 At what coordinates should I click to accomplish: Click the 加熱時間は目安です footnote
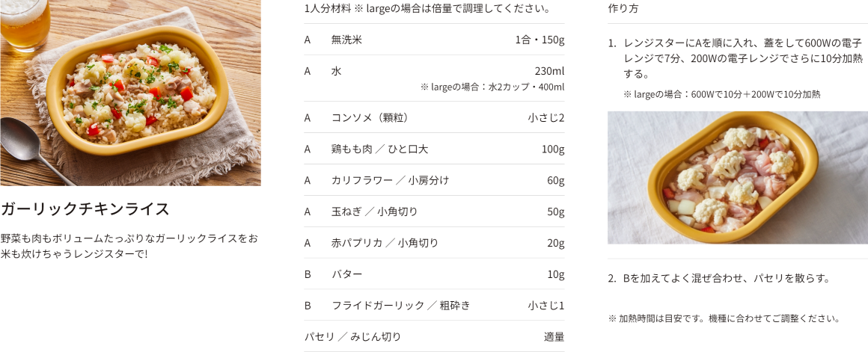click(724, 318)
